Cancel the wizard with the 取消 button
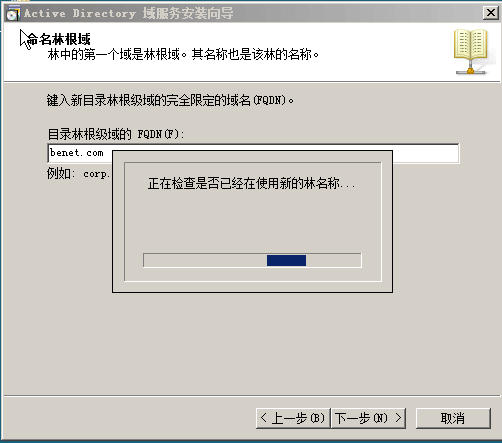This screenshot has width=502, height=443. point(453,418)
